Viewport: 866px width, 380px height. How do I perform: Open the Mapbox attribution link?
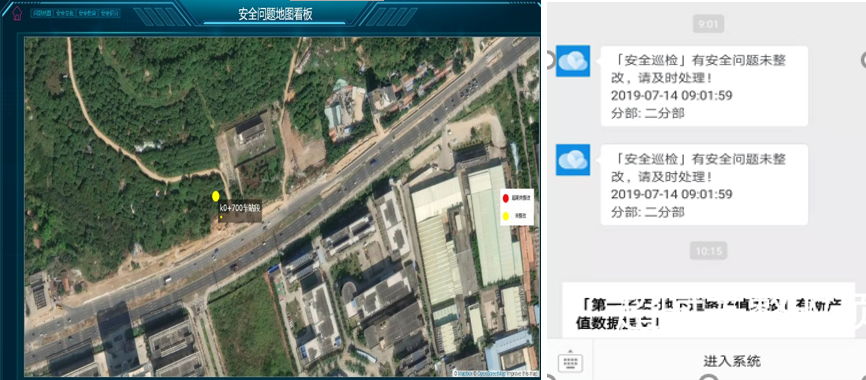[465, 374]
